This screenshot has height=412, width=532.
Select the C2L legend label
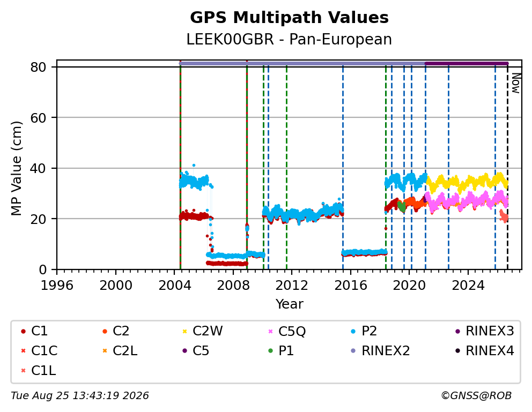(x=125, y=351)
